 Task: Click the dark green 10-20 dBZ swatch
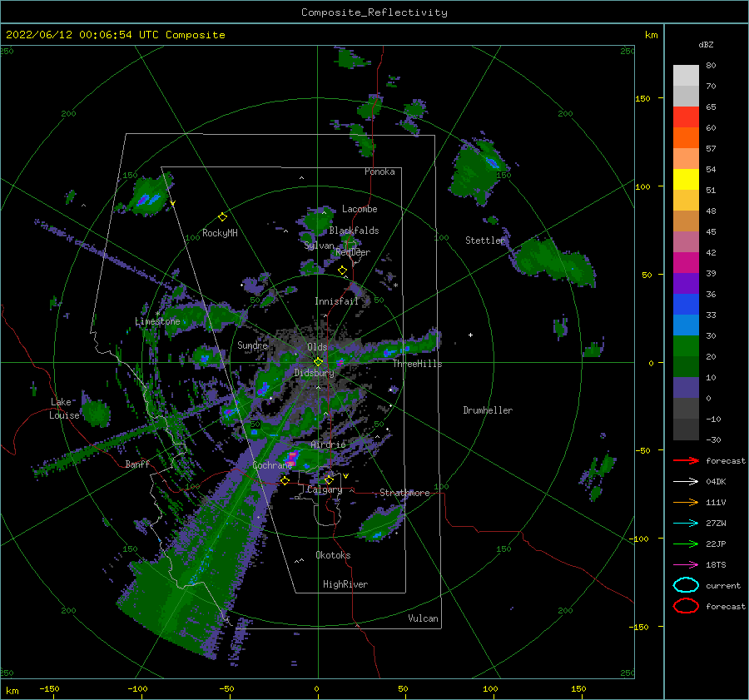(686, 366)
